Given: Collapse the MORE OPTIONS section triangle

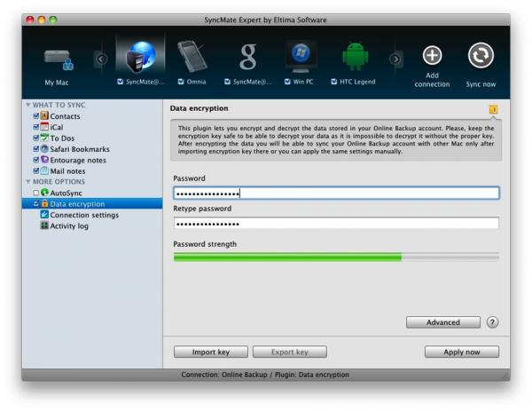Looking at the screenshot, I should pyautogui.click(x=28, y=182).
